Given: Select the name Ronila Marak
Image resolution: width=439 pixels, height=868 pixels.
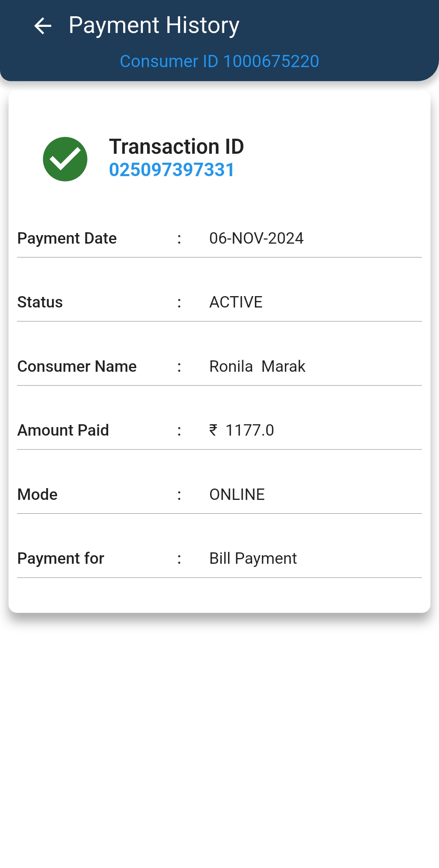Looking at the screenshot, I should click(257, 366).
